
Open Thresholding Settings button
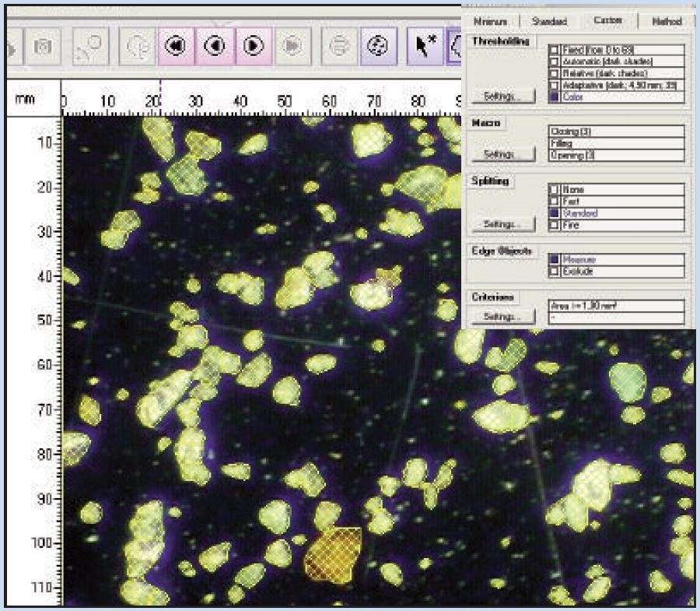pos(503,96)
